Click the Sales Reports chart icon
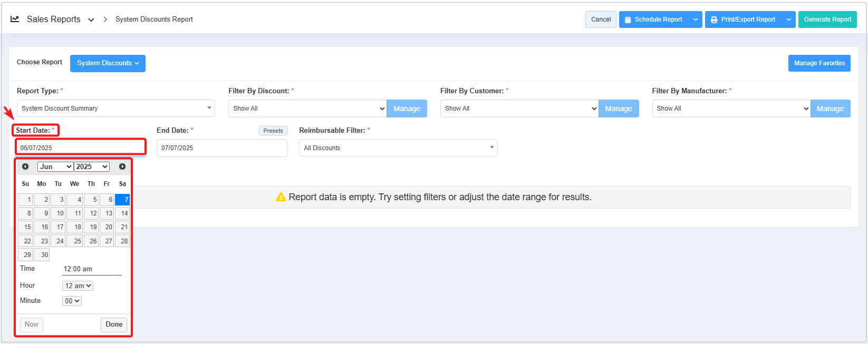The height and width of the screenshot is (344, 868). (x=15, y=19)
